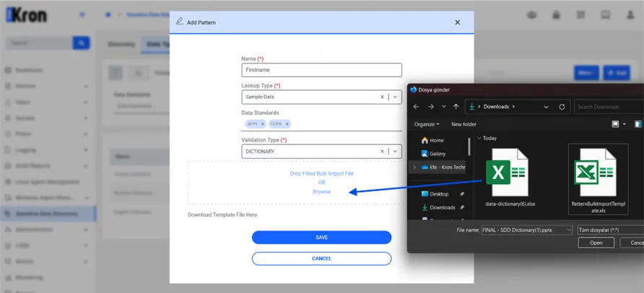The width and height of the screenshot is (644, 293).
Task: Open the Validation Type dropdown arrow
Action: (395, 152)
